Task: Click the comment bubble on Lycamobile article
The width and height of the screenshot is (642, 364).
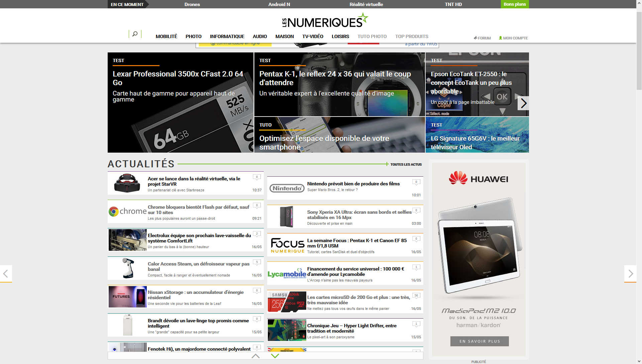Action: point(416,267)
